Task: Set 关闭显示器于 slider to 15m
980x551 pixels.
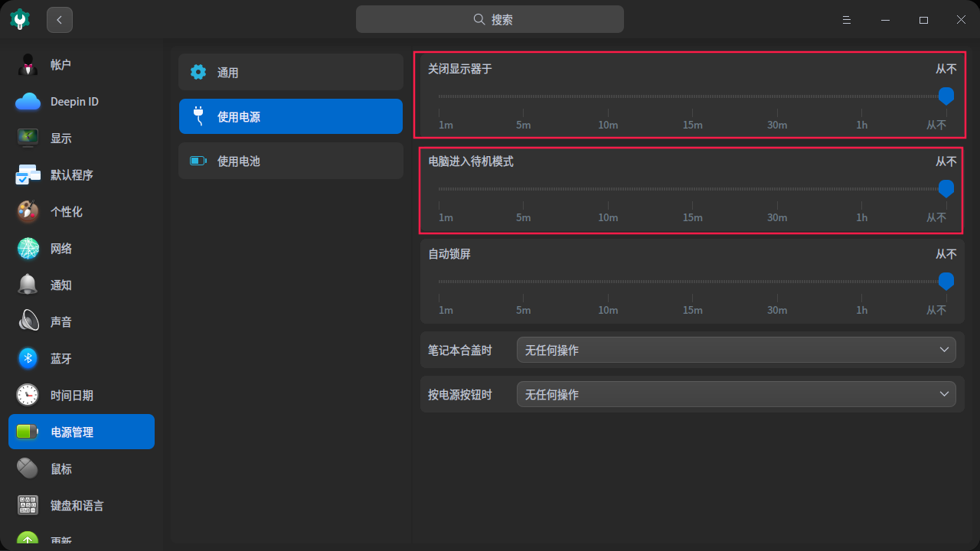Action: click(693, 96)
